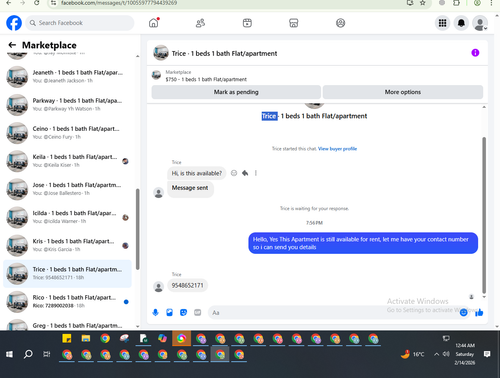Open the Home feed icon
Image resolution: width=500 pixels, height=378 pixels.
[154, 23]
